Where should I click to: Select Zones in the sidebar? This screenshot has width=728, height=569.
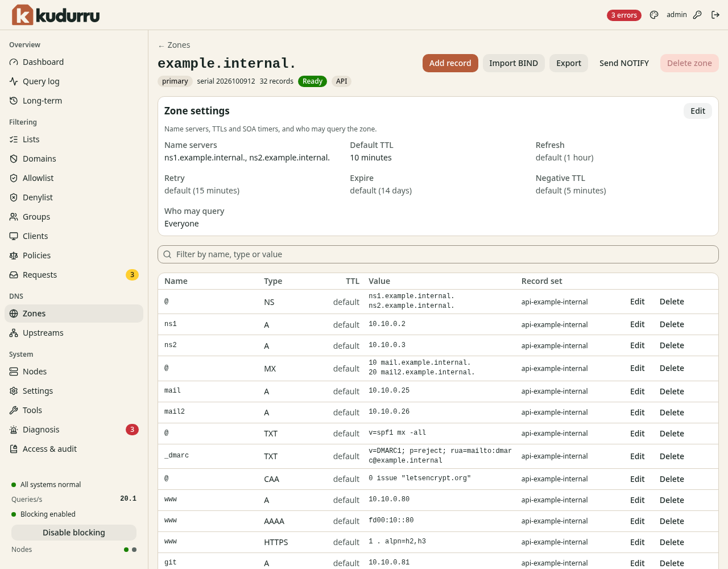click(x=74, y=314)
